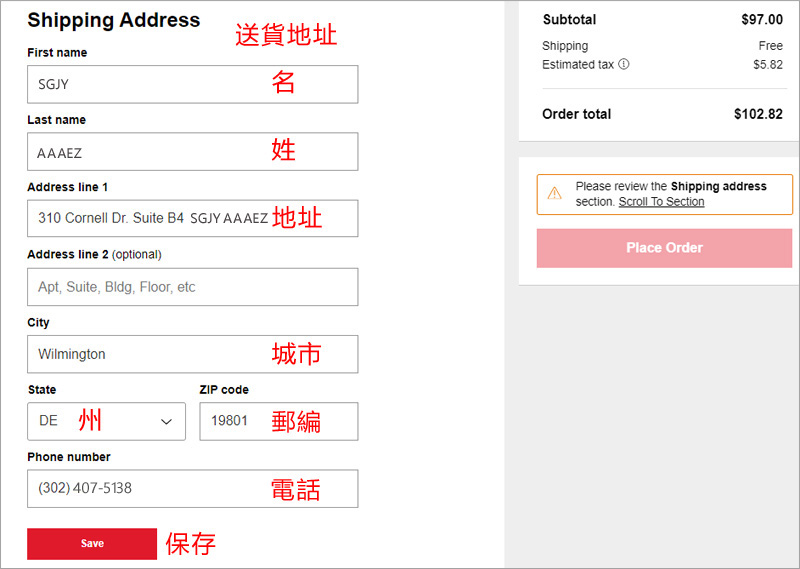Click the Address line 2 (optional) label
The height and width of the screenshot is (569, 800).
pos(94,254)
